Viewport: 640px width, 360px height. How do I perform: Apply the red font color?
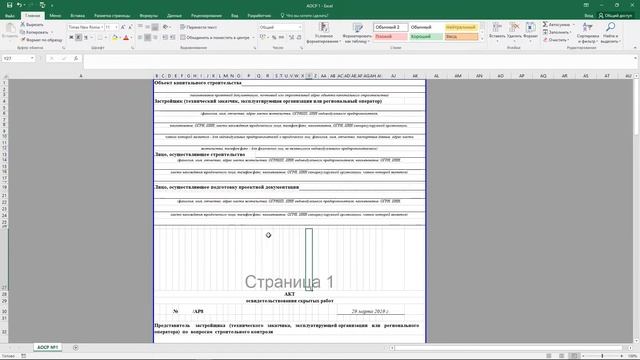(x=126, y=38)
